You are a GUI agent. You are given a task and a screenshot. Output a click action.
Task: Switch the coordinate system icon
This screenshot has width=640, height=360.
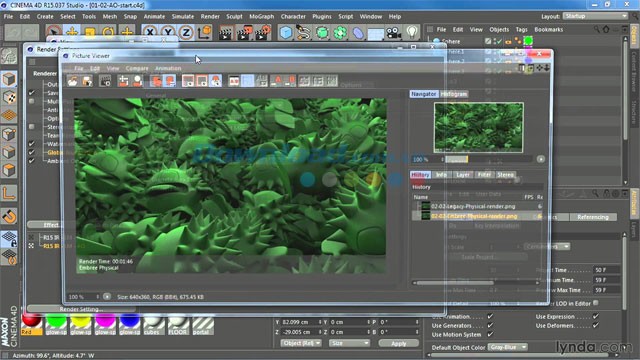204,32
